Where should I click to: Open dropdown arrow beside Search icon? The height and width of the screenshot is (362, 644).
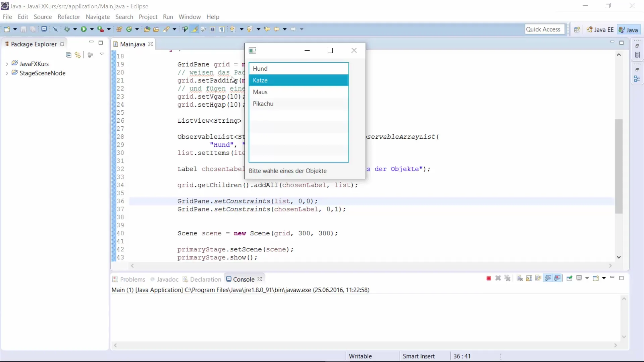click(174, 29)
